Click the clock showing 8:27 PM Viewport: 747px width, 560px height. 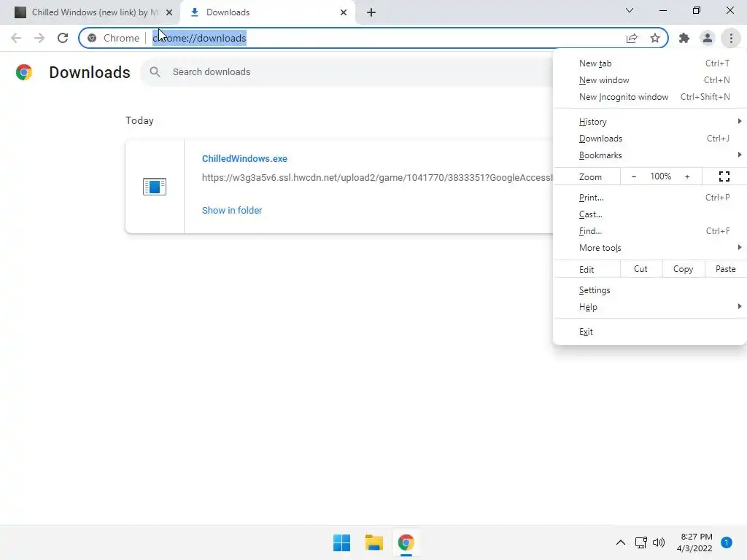[x=697, y=537]
